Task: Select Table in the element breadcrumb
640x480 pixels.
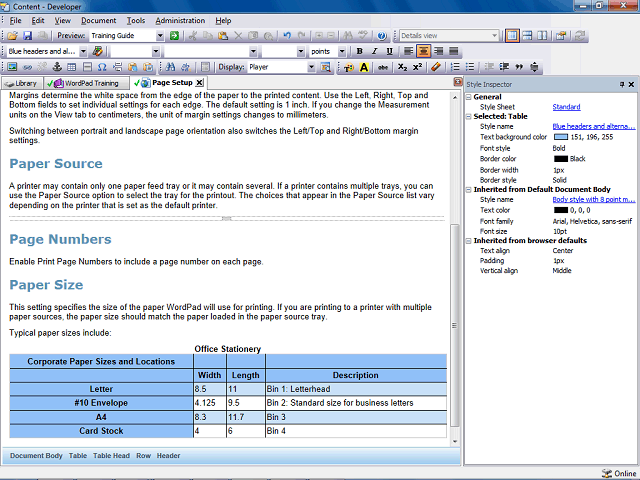Action: click(78, 456)
